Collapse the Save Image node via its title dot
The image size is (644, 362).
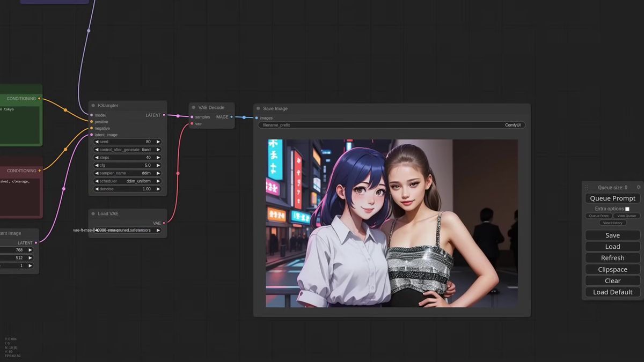coord(258,108)
